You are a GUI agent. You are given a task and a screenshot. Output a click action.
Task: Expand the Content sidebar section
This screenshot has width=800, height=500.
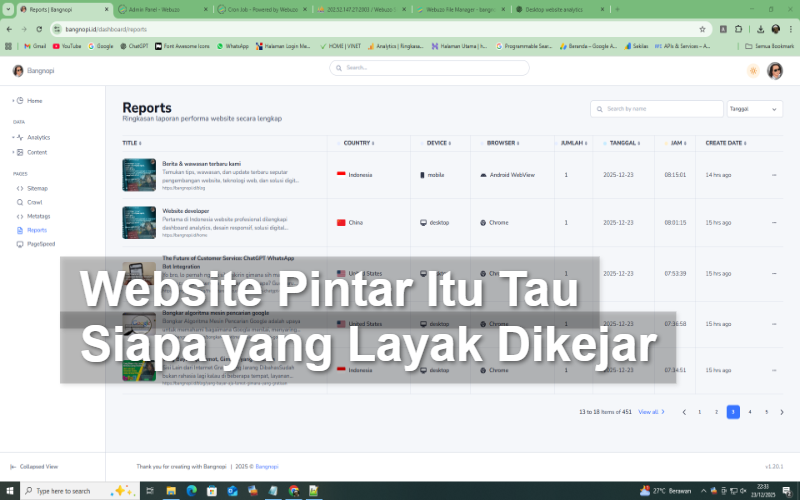37,152
